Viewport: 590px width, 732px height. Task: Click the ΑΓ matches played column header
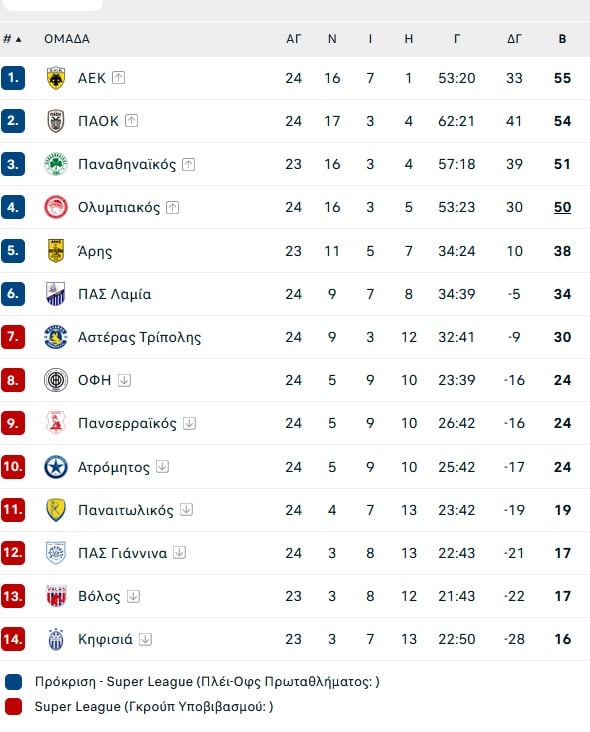(294, 39)
